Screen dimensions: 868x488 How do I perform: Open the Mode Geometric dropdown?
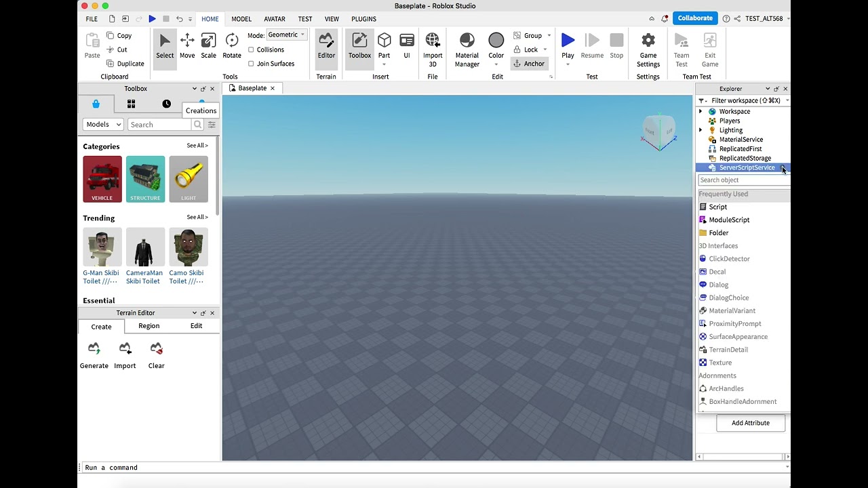[286, 35]
